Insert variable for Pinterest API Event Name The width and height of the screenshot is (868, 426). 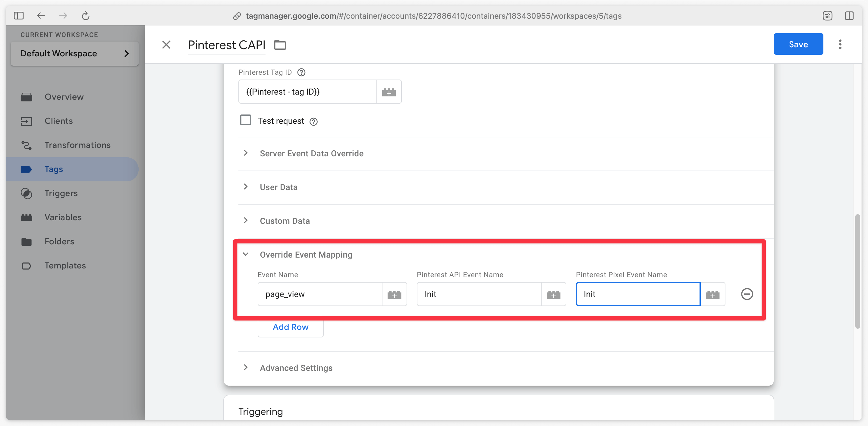click(x=553, y=294)
